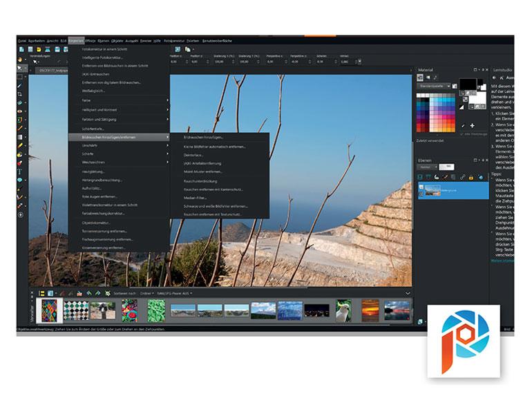
Task: Select the sunset organizer thumbnail
Action: pyautogui.click(x=370, y=310)
